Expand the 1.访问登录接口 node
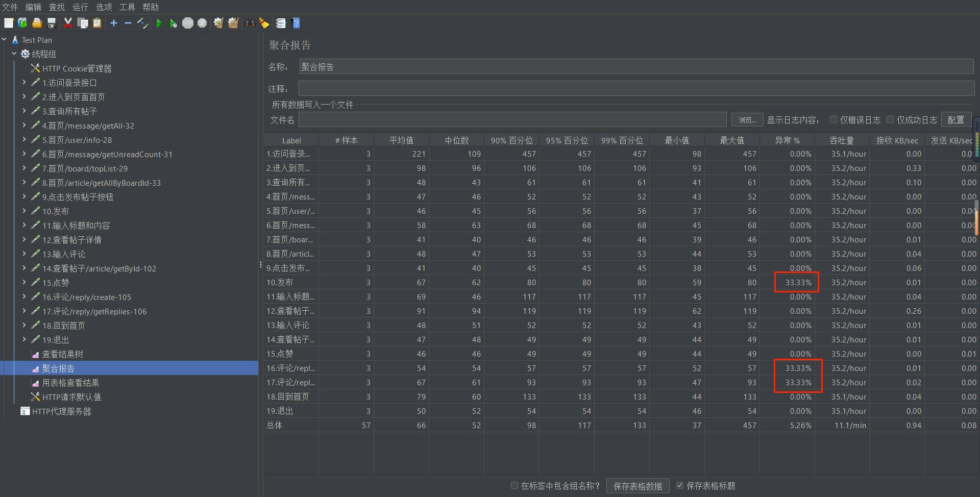Screen dimensions: 980x497 (24, 82)
